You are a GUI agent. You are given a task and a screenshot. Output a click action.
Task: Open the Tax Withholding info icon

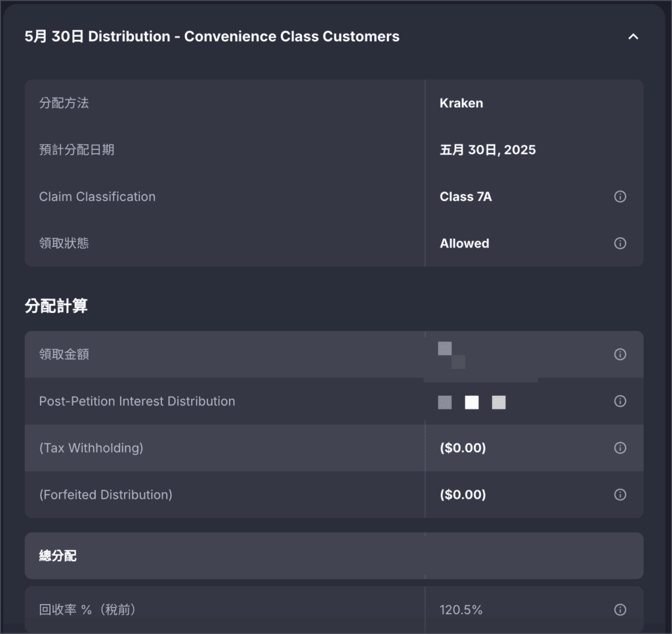pos(619,448)
